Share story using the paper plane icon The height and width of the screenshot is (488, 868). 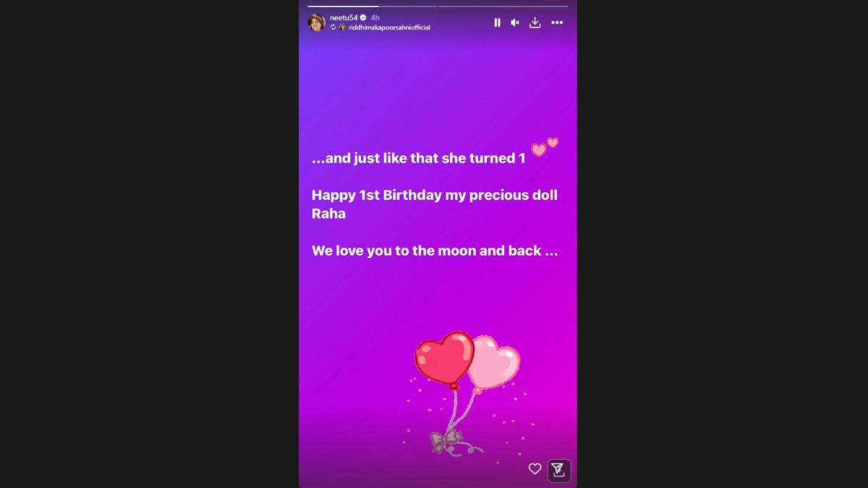click(558, 470)
